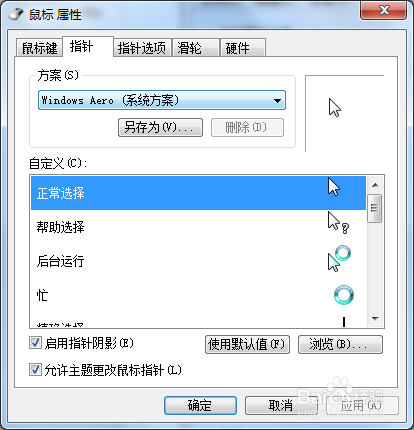This screenshot has height=430, width=414.
Task: Toggle the 启用指针阴影 checkbox
Action: point(35,343)
